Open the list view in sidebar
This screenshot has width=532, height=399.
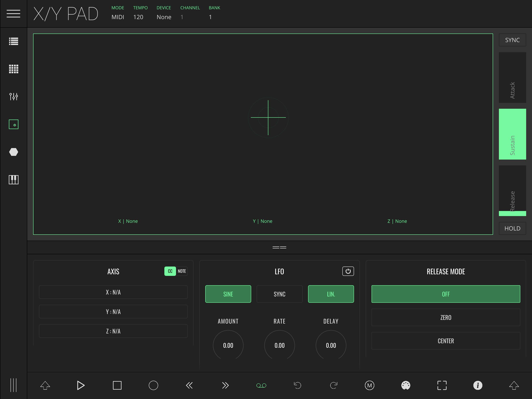13,41
